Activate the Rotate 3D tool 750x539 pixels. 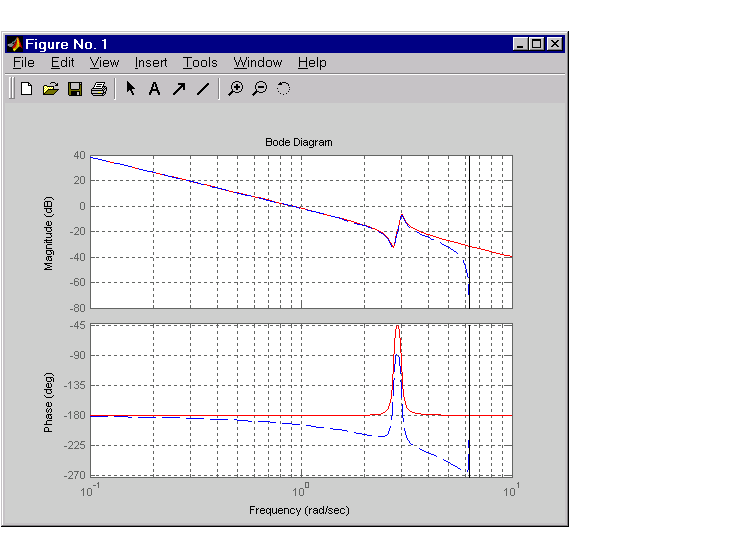pyautogui.click(x=283, y=89)
